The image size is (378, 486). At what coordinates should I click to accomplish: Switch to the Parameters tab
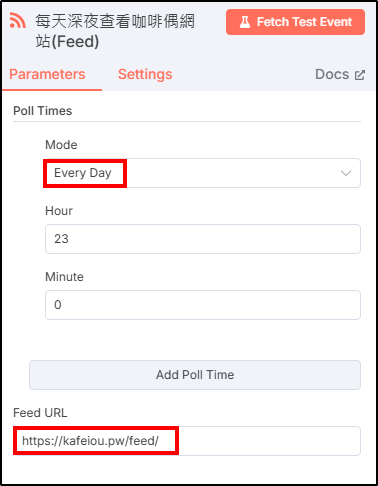[47, 74]
